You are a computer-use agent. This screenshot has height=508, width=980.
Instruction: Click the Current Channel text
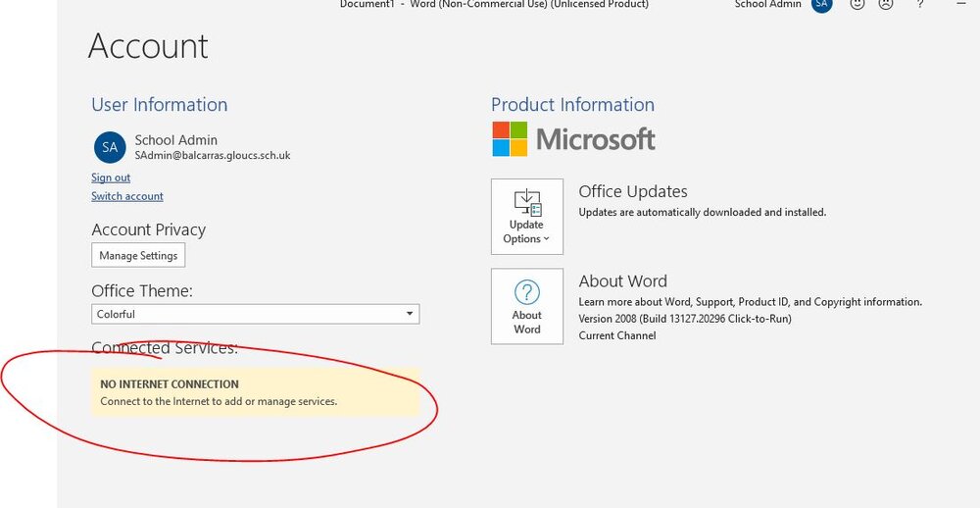coord(616,335)
